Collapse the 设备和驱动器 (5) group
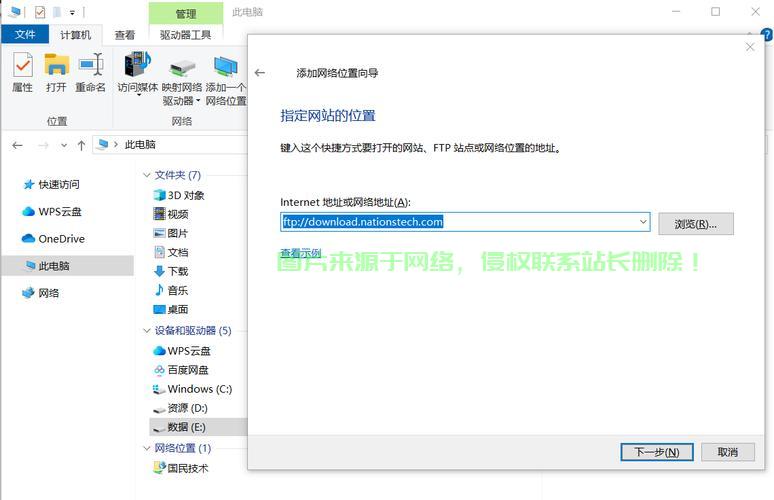Viewport: 774px width, 500px height. coord(147,331)
